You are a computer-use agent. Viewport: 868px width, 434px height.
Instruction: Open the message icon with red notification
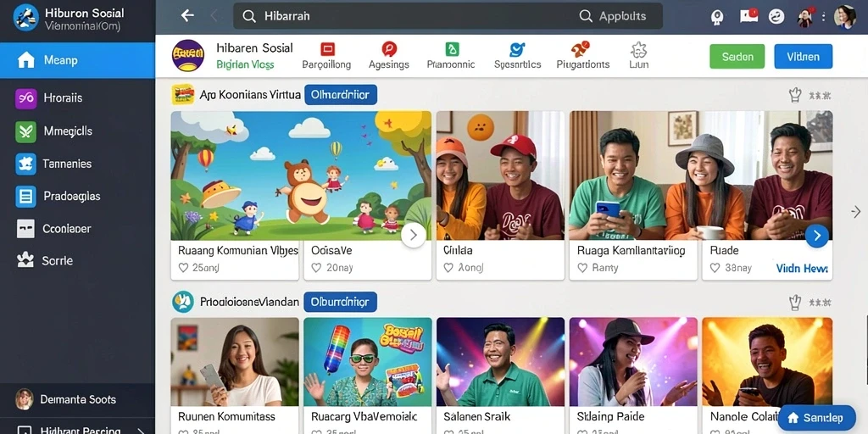pyautogui.click(x=748, y=16)
